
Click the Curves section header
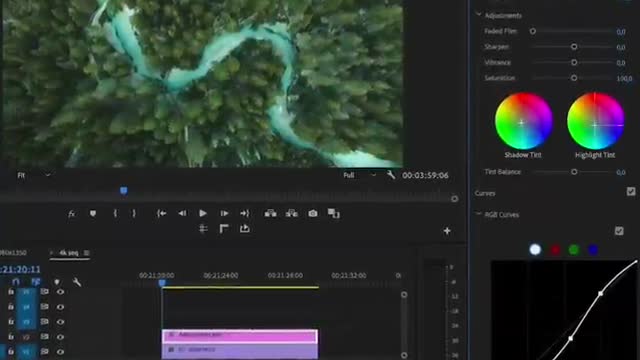coord(485,193)
